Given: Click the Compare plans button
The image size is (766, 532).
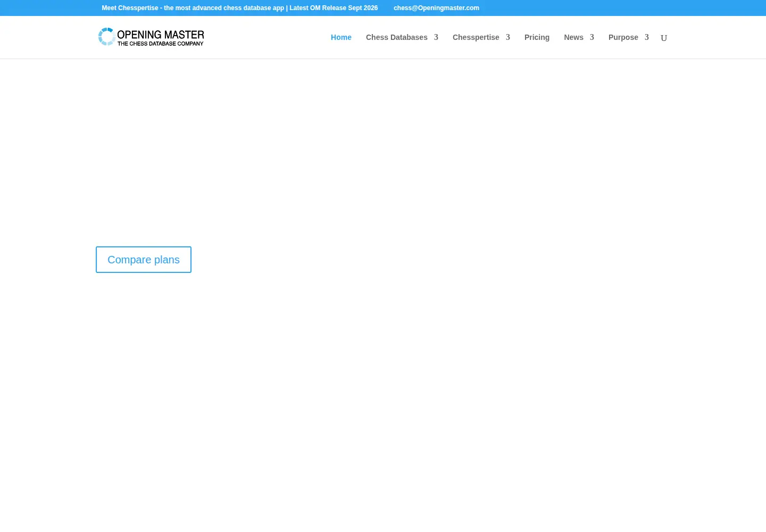Looking at the screenshot, I should (144, 260).
